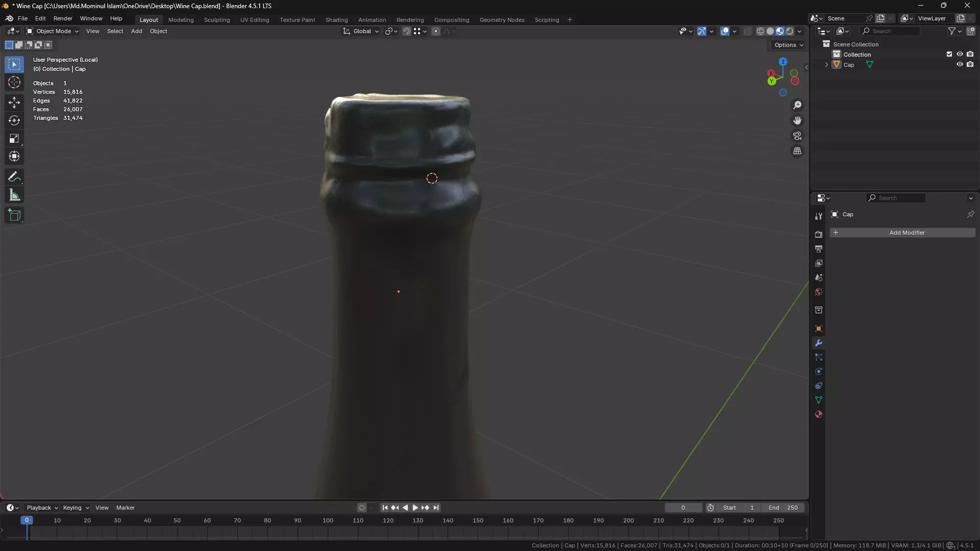Viewport: 980px width, 551px height.
Task: Open the Render properties tab
Action: pos(819,235)
